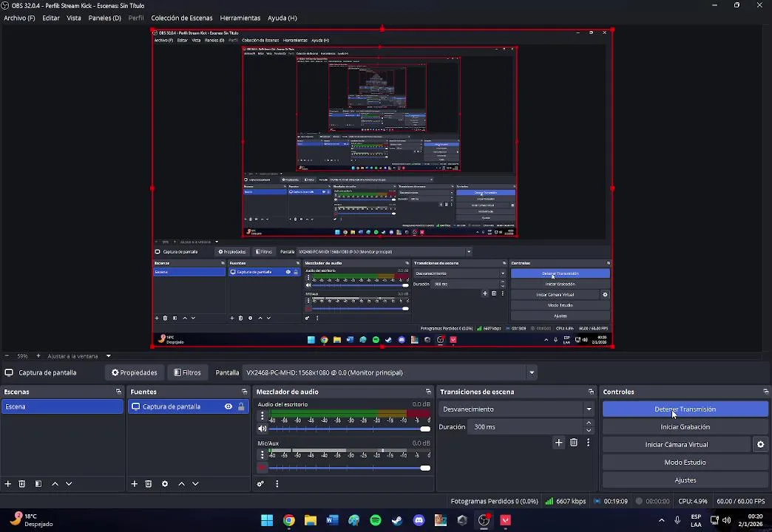Adjust Audio del escritorio volume slider
The height and width of the screenshot is (532, 772).
click(350, 429)
